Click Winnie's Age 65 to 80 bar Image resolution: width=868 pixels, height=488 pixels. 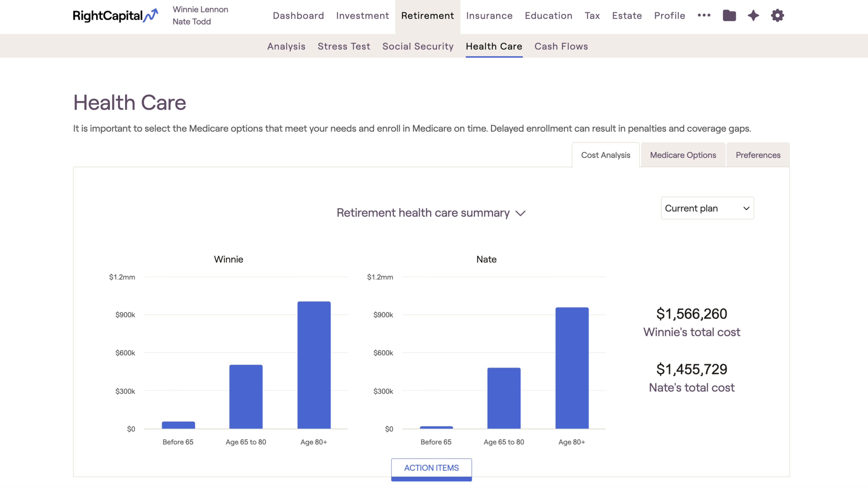click(246, 397)
